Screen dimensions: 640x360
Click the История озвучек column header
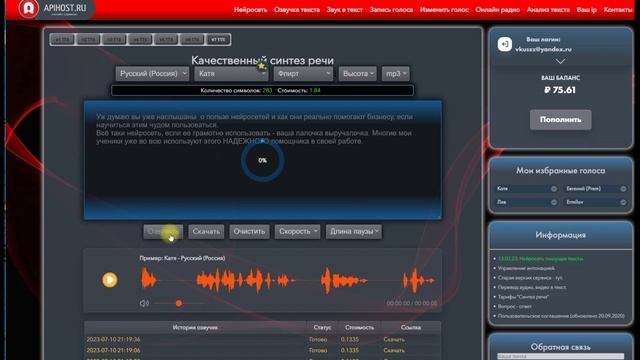pyautogui.click(x=195, y=327)
